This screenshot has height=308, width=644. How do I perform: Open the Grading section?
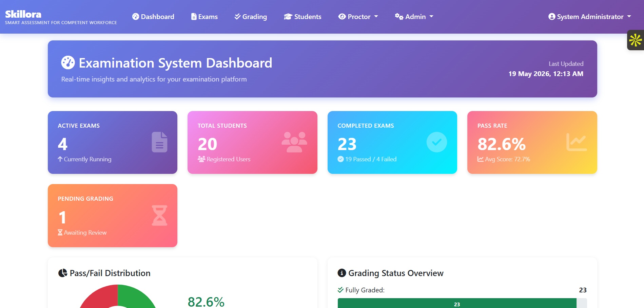point(251,17)
